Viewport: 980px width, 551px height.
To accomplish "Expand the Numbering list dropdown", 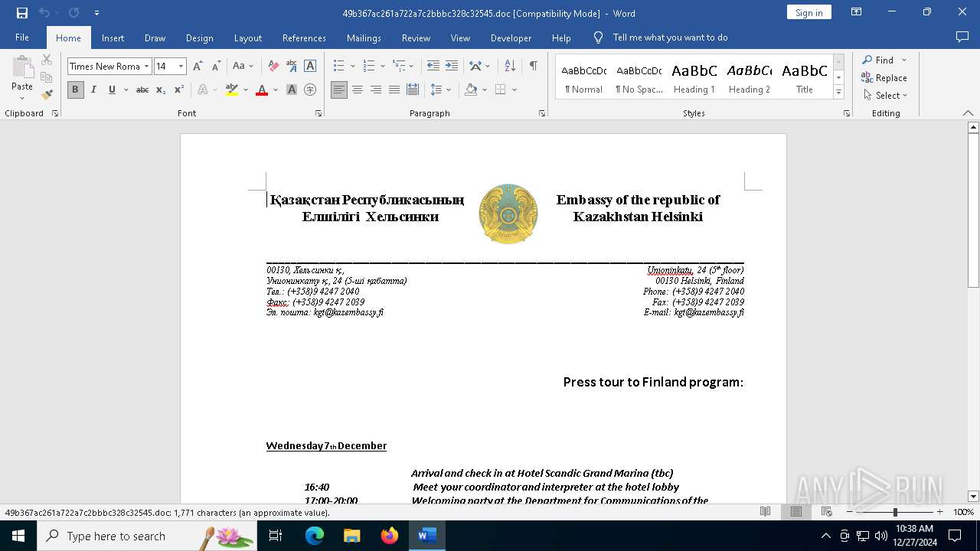I will pos(382,67).
